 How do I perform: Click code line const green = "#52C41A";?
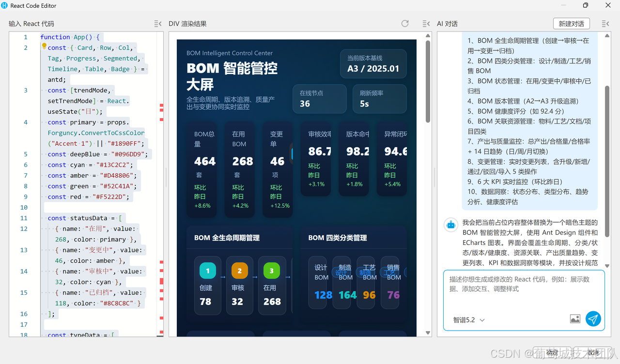93,186
